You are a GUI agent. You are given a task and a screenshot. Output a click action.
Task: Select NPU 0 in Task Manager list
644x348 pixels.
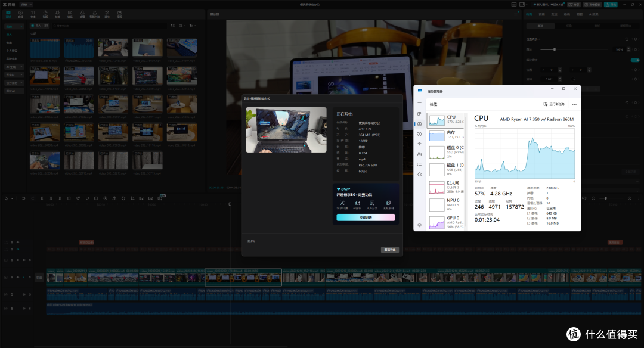click(x=446, y=204)
